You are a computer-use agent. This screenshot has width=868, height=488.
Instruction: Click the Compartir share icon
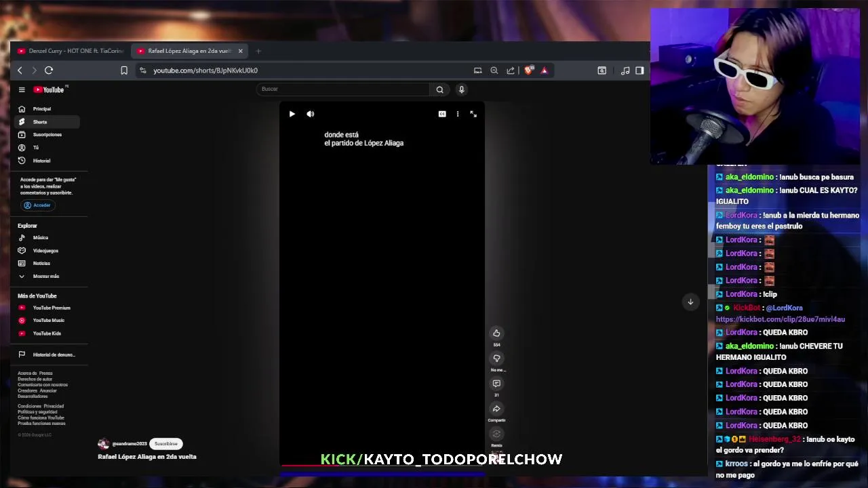click(x=496, y=409)
